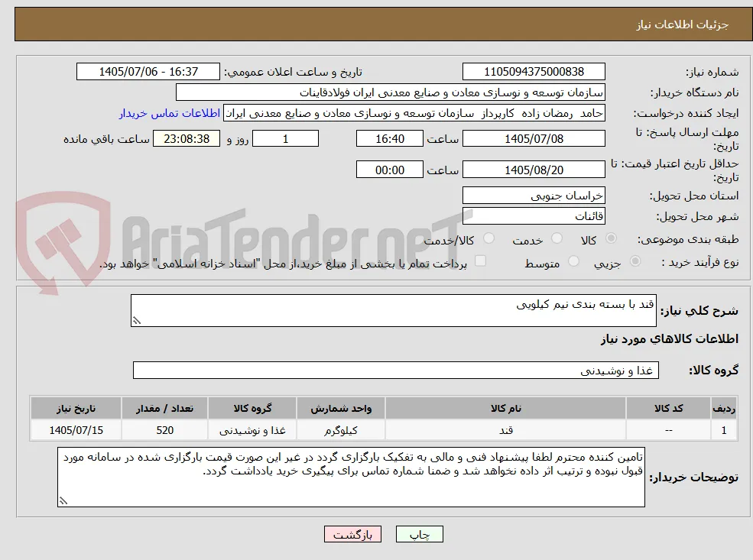753x560 pixels.
Task: Click the گروه کالا column header
Action: coord(252,409)
